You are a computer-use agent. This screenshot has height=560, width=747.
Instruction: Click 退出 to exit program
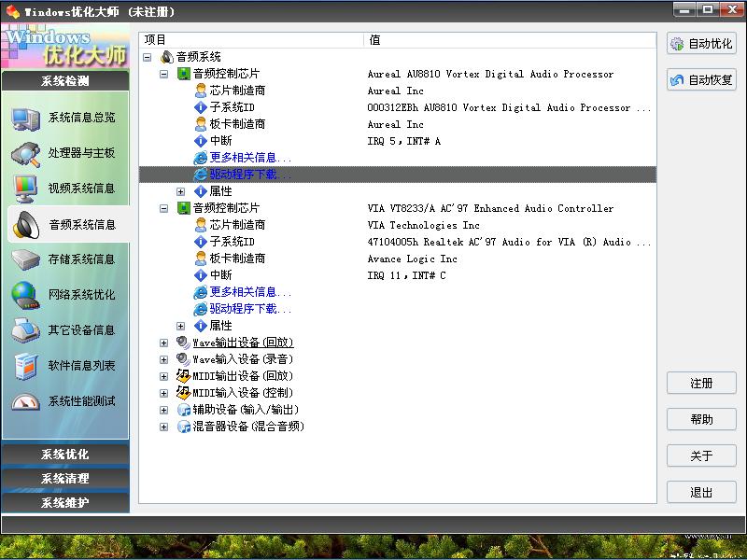coord(702,492)
